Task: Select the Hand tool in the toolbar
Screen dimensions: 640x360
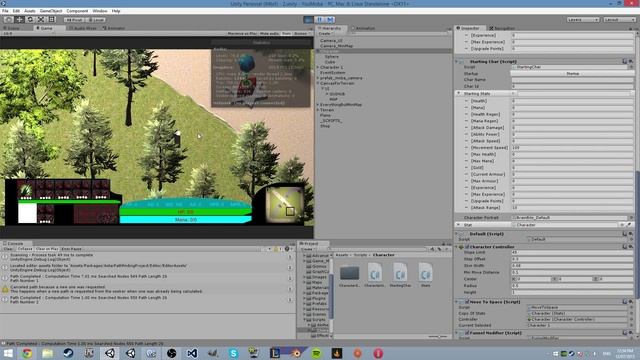Action: (8, 20)
